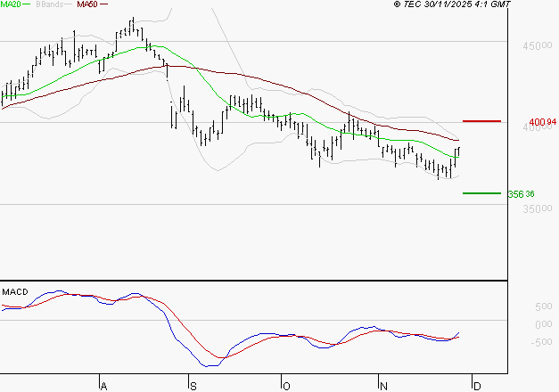Click the TEC copyright date text
The image size is (559, 392).
(x=452, y=4)
